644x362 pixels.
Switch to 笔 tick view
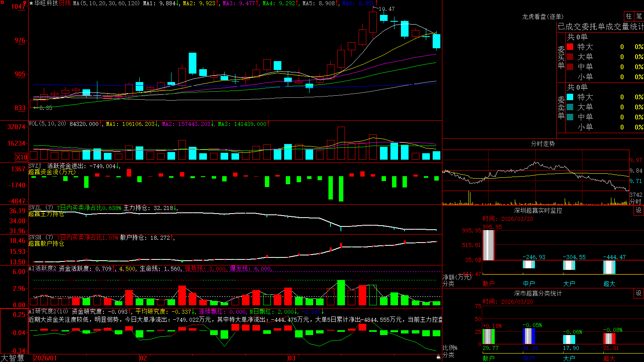(639, 16)
